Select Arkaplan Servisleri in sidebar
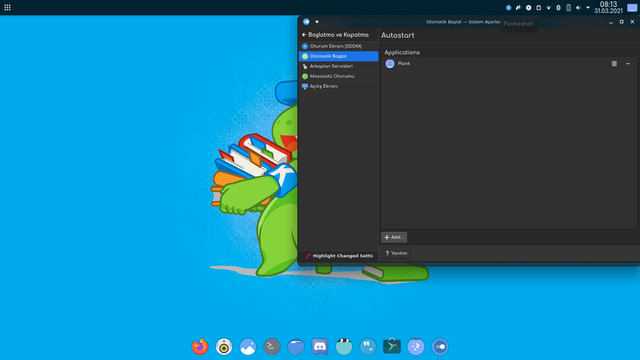 click(338, 66)
